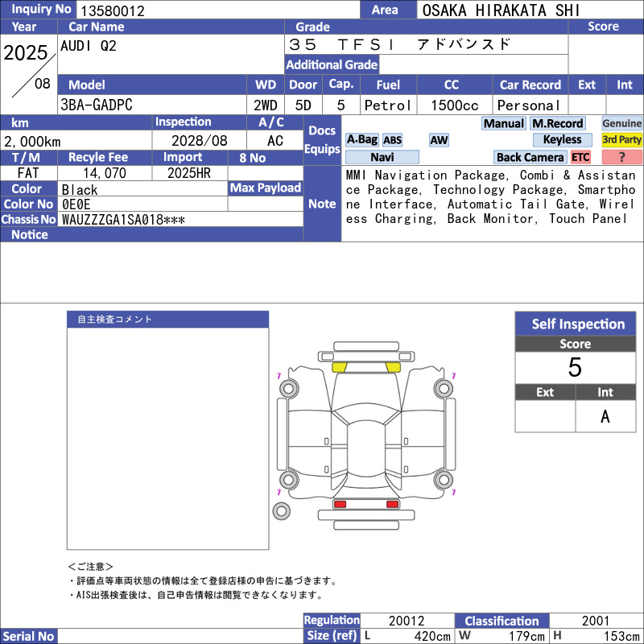644x644 pixels.
Task: Click the A.Bag equipment badge
Action: click(x=361, y=139)
